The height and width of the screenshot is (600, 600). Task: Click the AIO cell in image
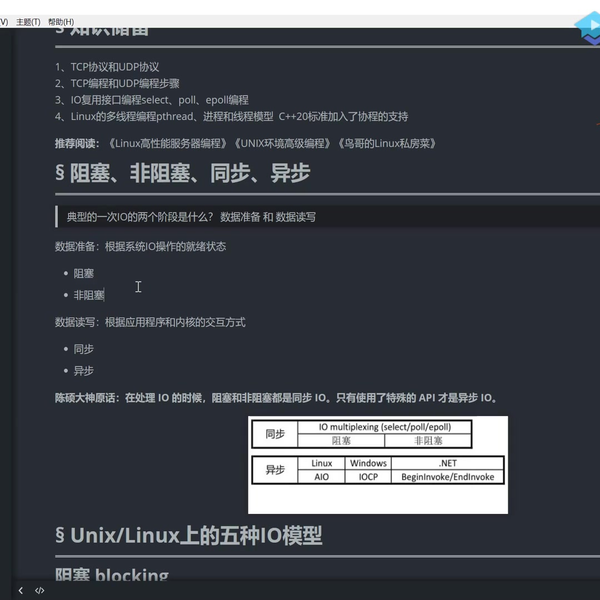321,477
